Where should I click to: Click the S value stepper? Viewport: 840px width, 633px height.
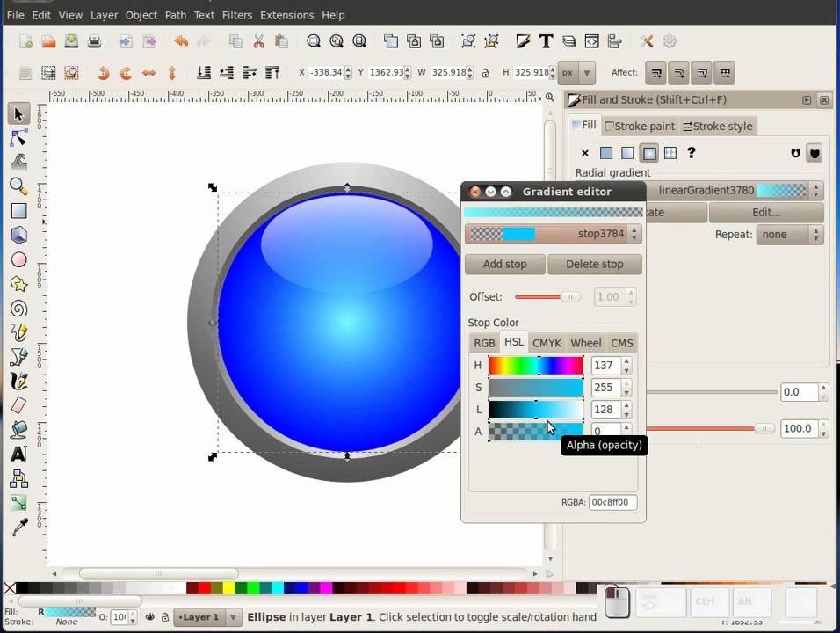[x=626, y=388]
